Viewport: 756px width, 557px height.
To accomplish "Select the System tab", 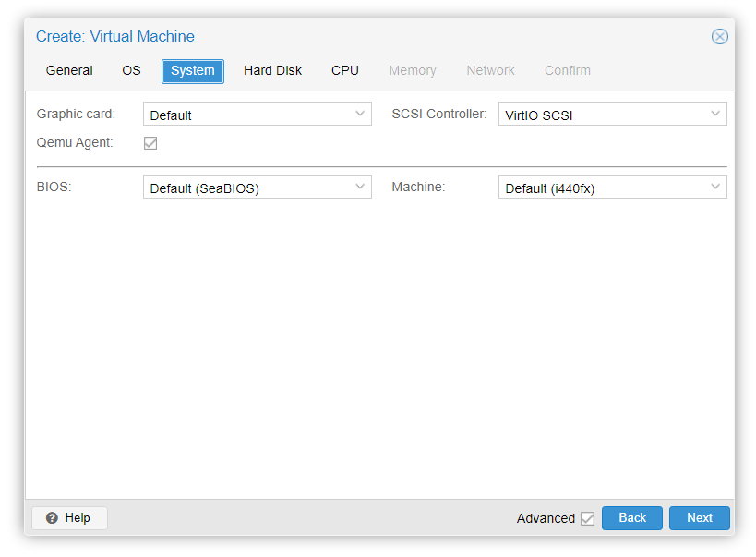I will [x=193, y=71].
